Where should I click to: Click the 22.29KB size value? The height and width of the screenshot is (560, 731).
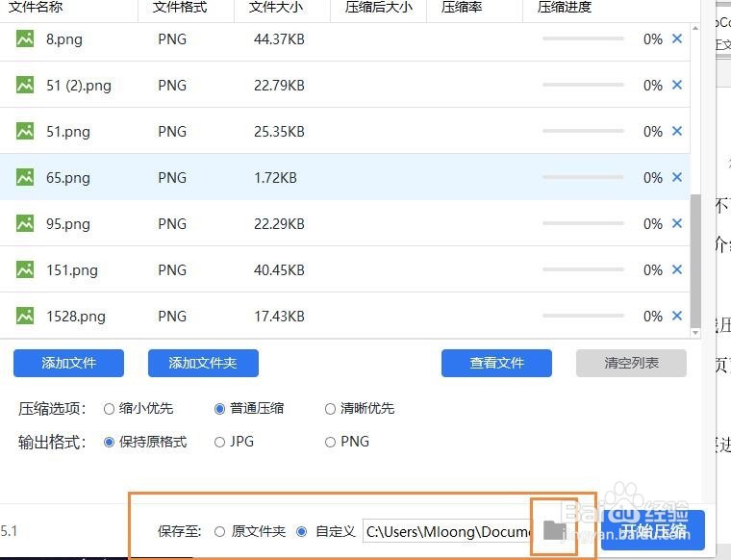point(279,224)
